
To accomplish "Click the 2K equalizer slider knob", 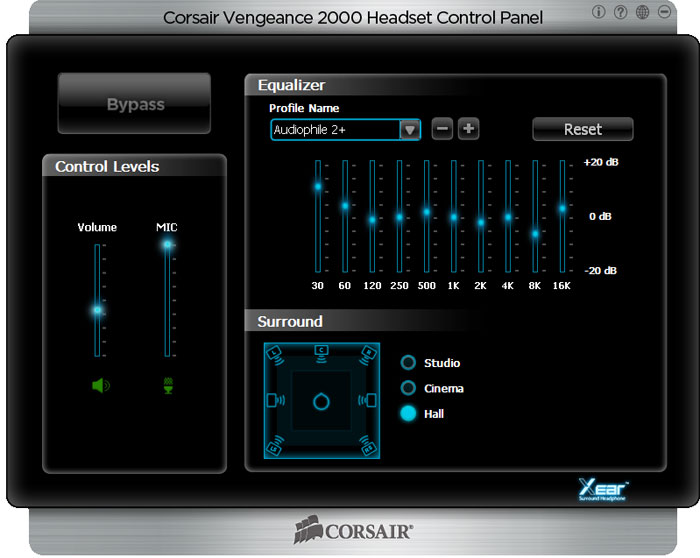I will (x=481, y=222).
